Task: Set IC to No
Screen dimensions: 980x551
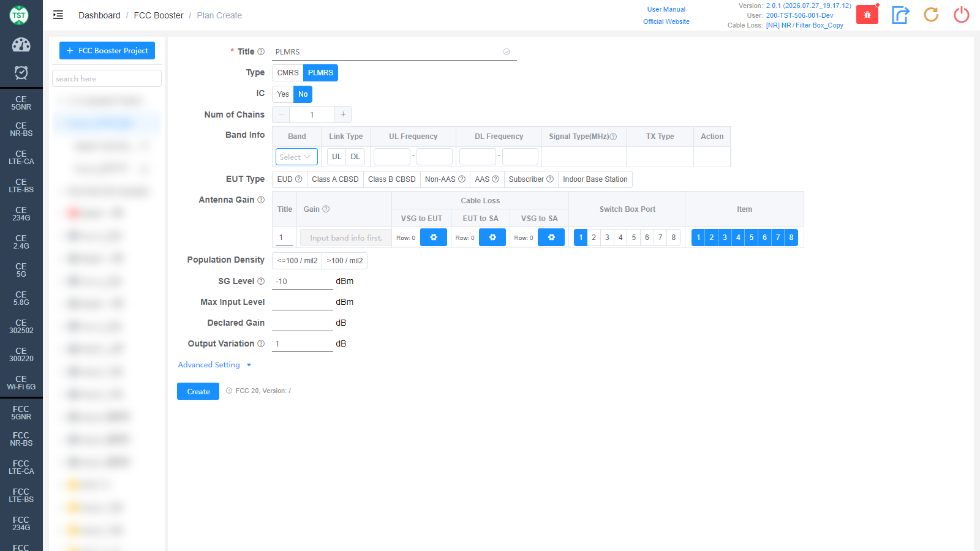Action: [x=303, y=94]
